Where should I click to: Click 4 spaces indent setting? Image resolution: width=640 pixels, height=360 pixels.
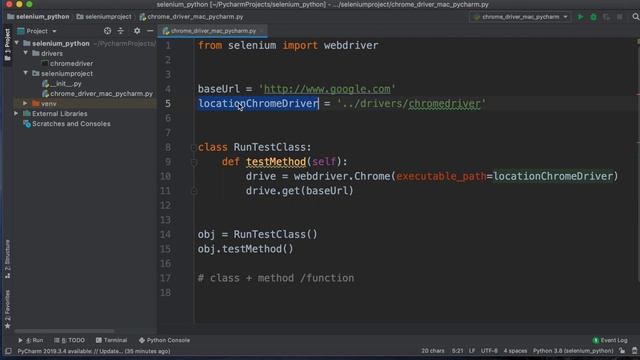pyautogui.click(x=515, y=351)
